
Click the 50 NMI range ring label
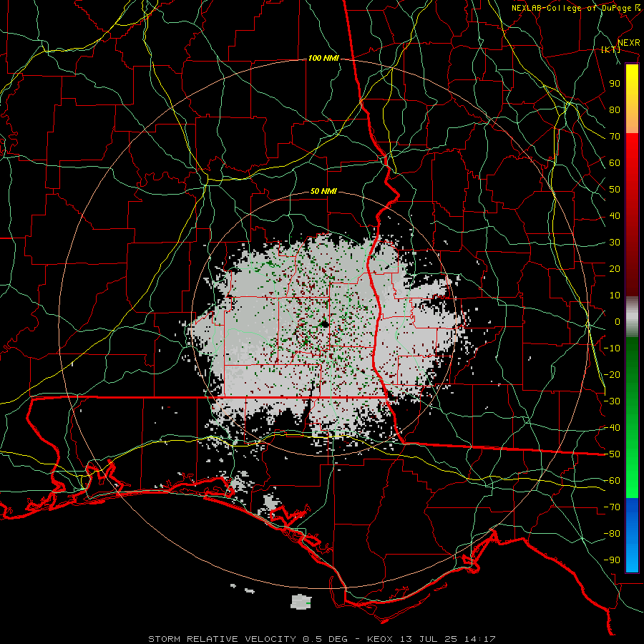[323, 191]
